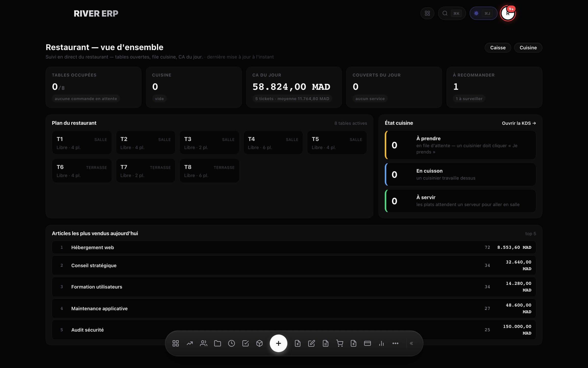Click the 'Plan du restaurant' heading
588x368 pixels.
(74, 123)
